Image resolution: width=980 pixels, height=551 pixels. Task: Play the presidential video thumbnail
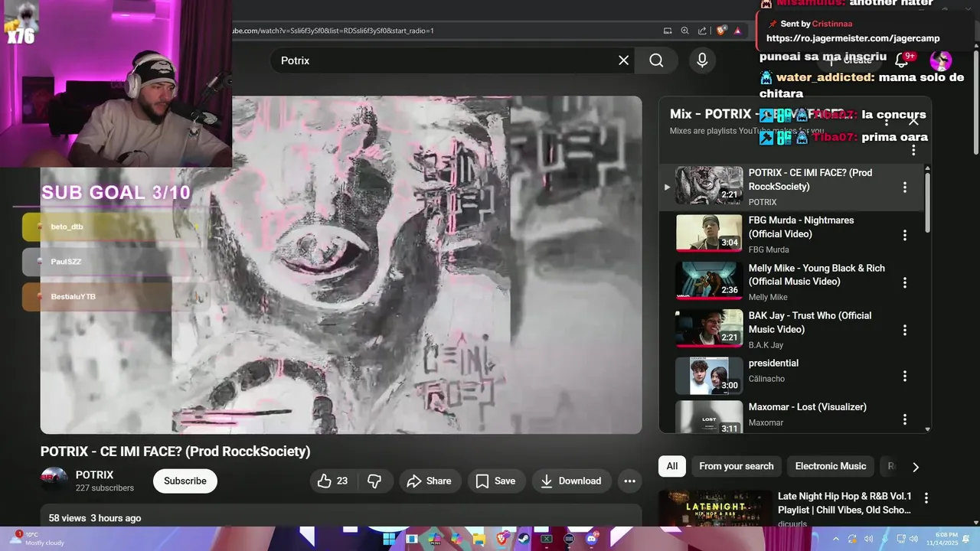(x=709, y=376)
